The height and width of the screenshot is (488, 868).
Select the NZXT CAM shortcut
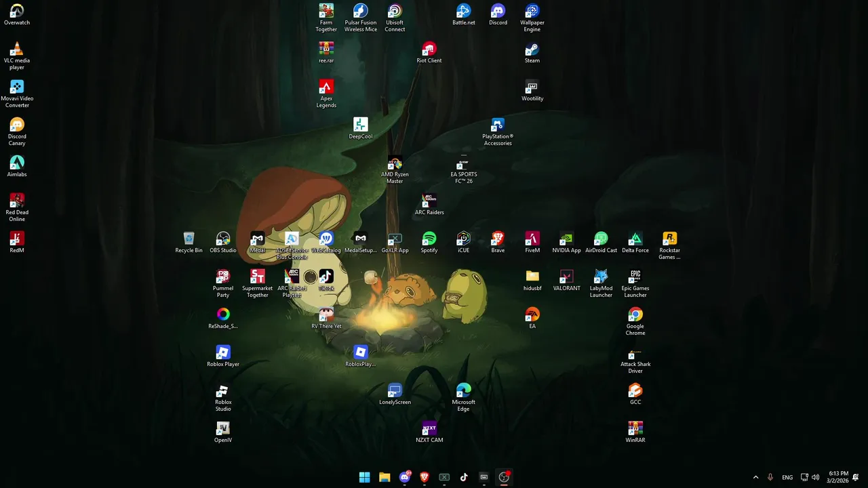click(x=429, y=432)
